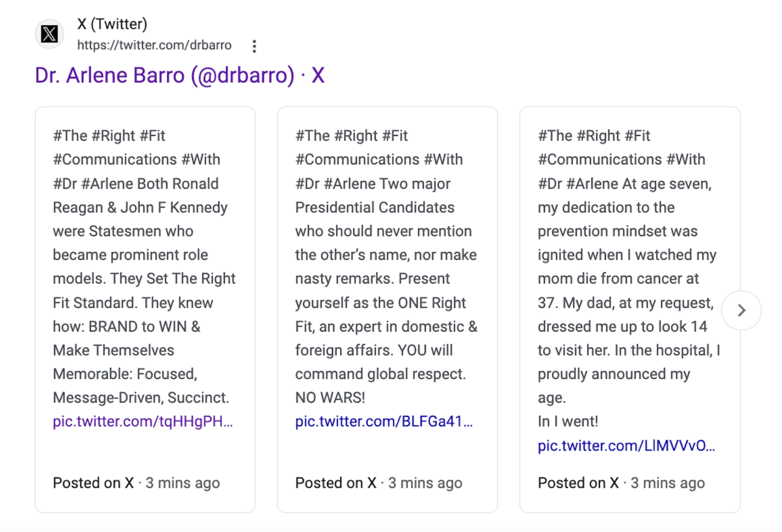The height and width of the screenshot is (532, 782).
Task: Select the Reagan & Kennedy Statesmen tweet card
Action: coord(145,310)
